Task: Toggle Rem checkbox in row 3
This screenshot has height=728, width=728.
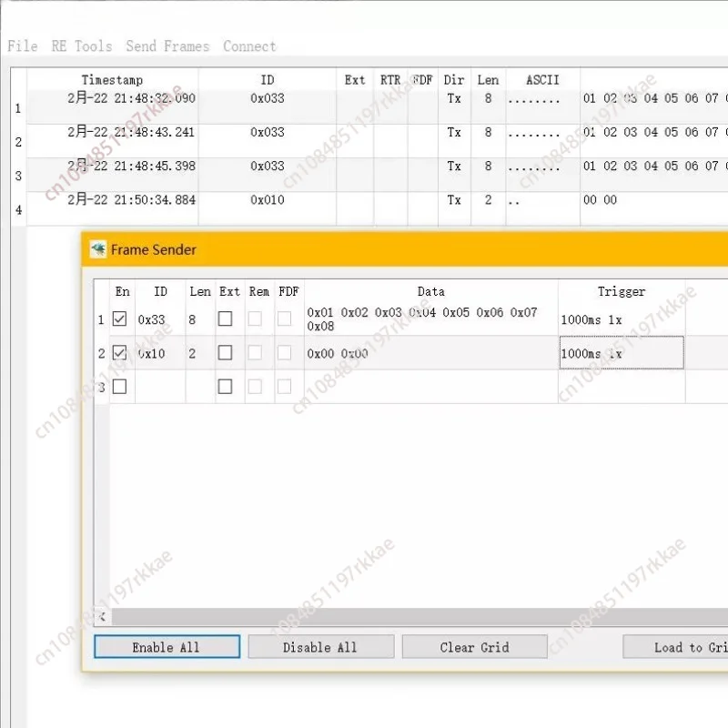Action: tap(255, 386)
